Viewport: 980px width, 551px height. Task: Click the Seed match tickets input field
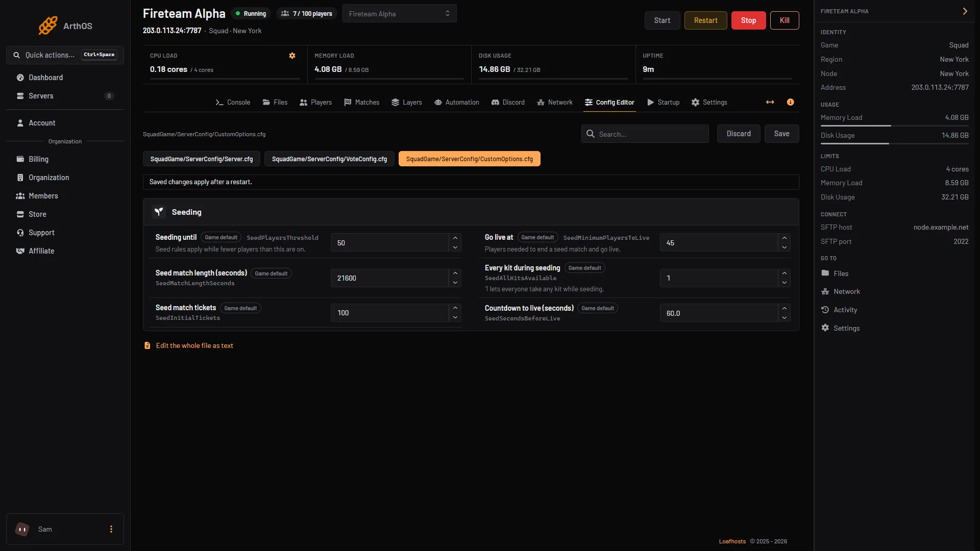tap(390, 313)
